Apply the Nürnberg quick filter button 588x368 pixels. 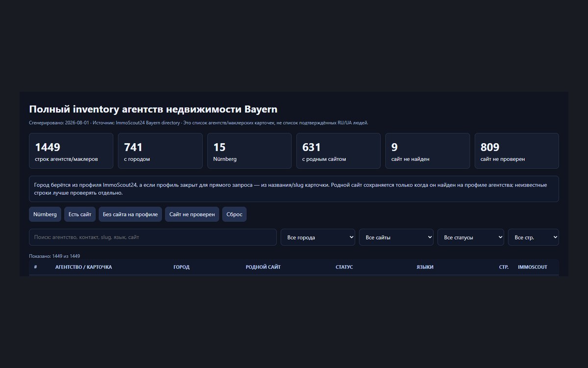45,214
